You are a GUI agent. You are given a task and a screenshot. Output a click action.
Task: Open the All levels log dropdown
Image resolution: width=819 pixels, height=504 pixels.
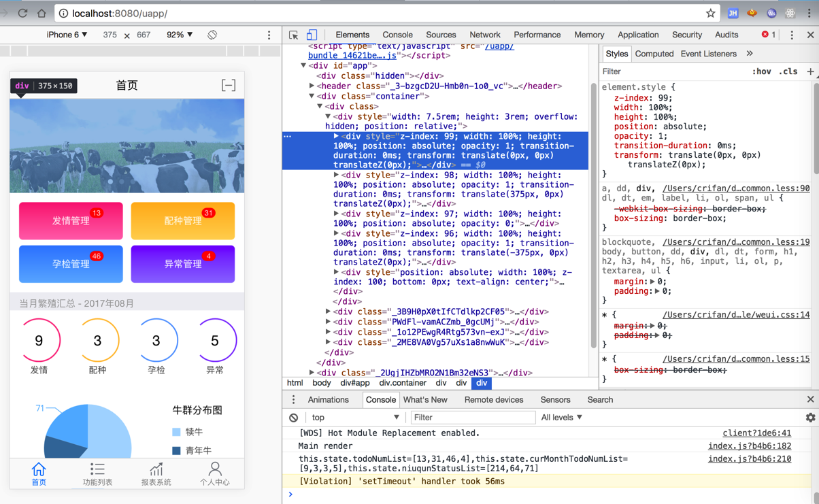point(562,418)
